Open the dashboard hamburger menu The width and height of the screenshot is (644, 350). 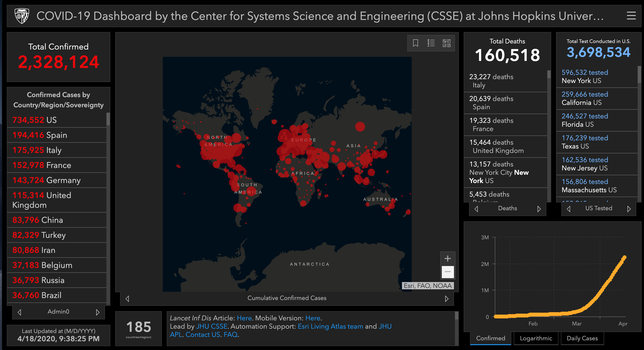click(632, 16)
